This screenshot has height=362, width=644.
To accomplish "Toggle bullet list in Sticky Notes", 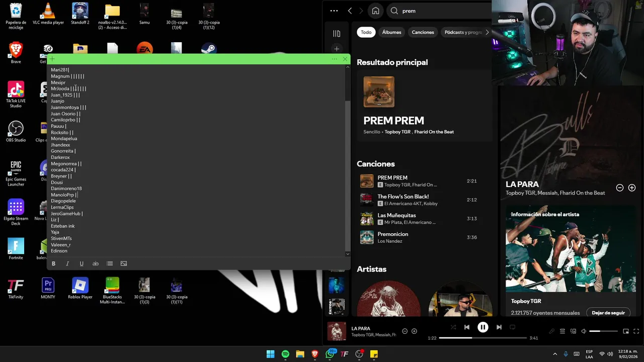I will 110,263.
